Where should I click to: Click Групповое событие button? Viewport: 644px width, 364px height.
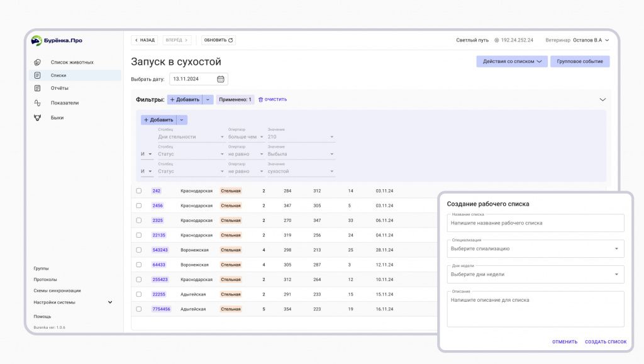[580, 62]
